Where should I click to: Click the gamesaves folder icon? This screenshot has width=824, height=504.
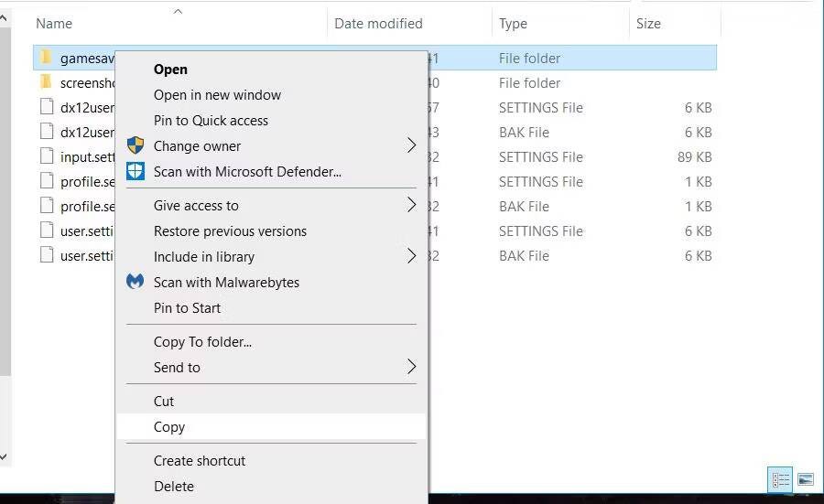[x=47, y=58]
